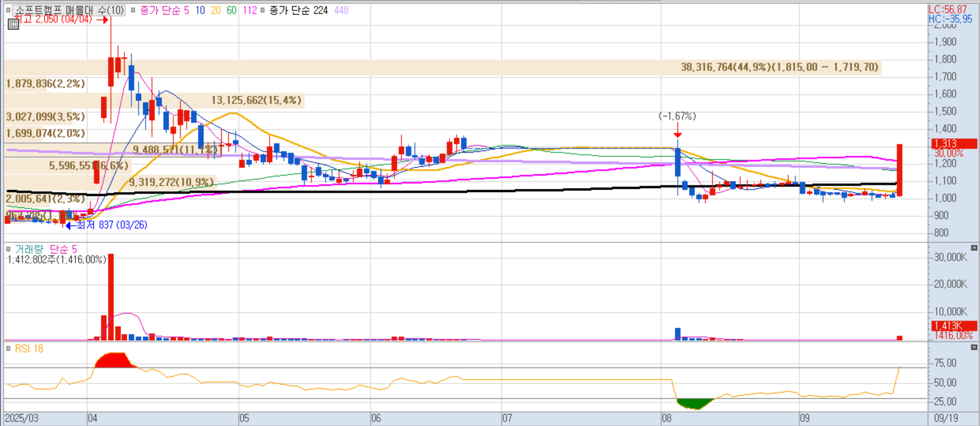
Task: Select the RSI 18 indicator label
Action: point(29,349)
